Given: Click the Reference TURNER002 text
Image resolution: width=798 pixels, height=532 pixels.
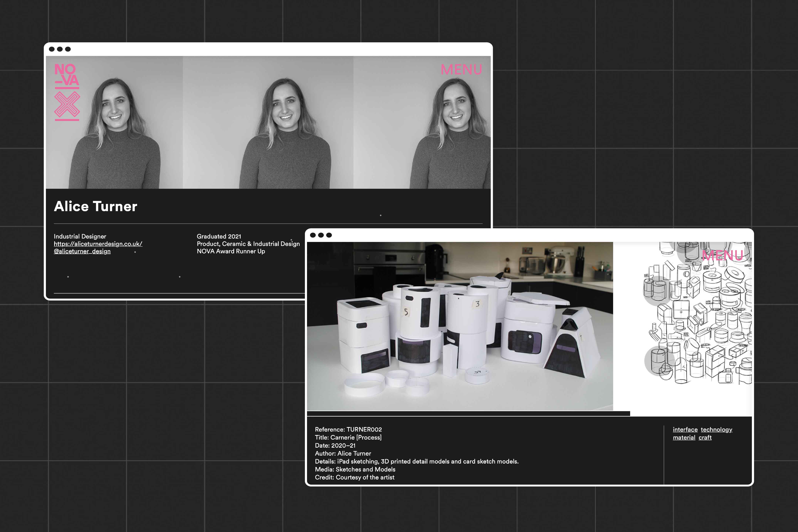Looking at the screenshot, I should pyautogui.click(x=348, y=429).
